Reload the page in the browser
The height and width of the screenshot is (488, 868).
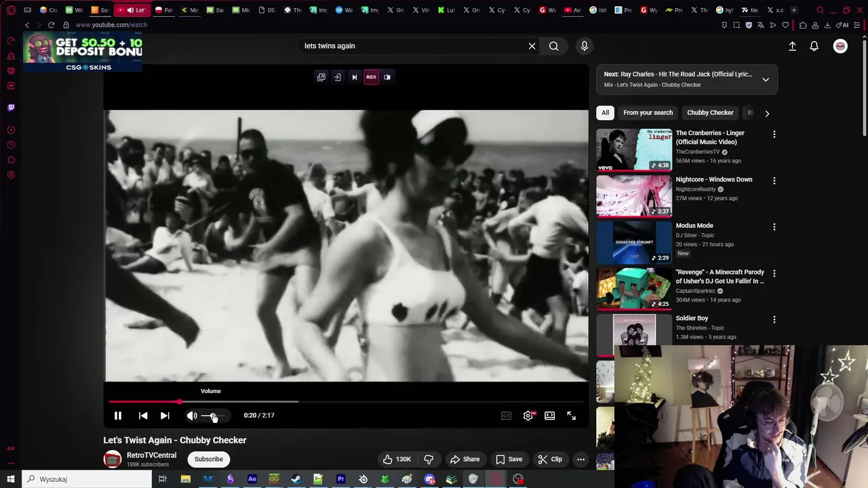tap(51, 25)
